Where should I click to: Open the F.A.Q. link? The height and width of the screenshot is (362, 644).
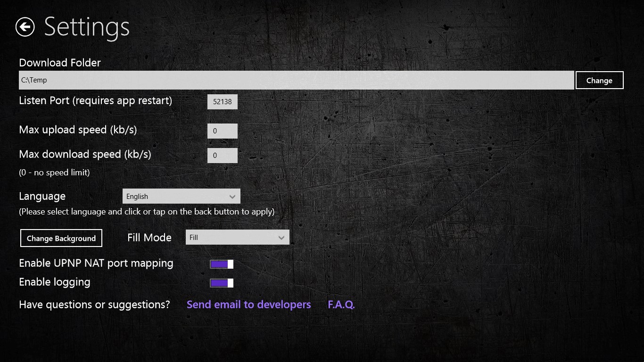341,304
